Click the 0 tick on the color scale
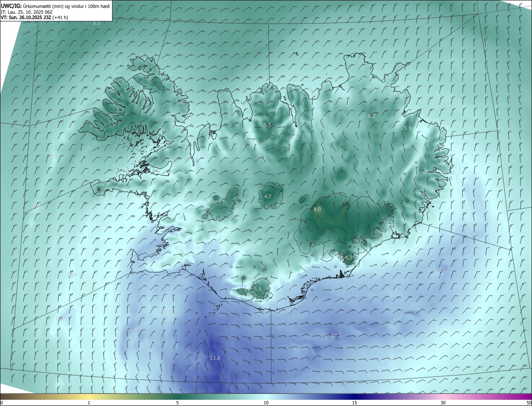The width and height of the screenshot is (532, 406). (x=2, y=403)
